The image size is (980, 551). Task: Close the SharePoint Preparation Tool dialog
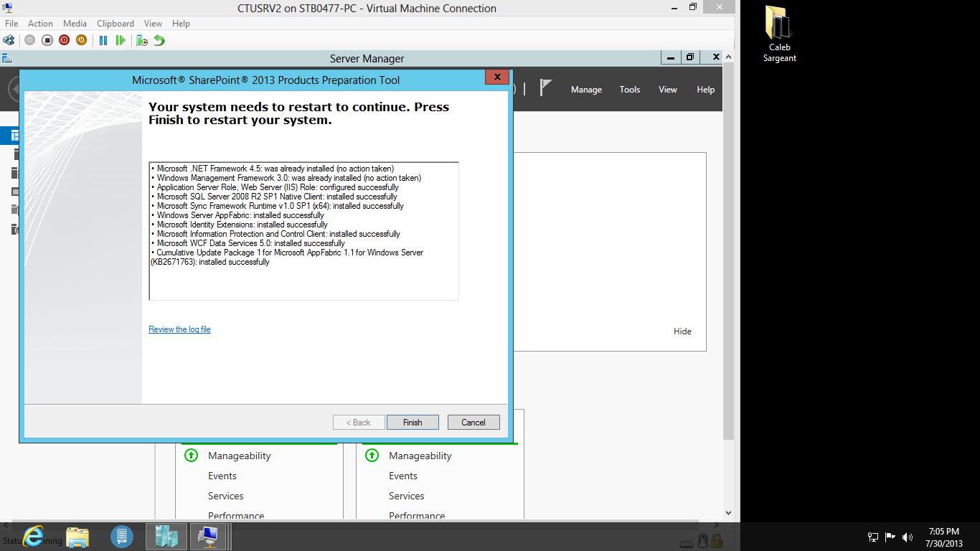tap(496, 77)
